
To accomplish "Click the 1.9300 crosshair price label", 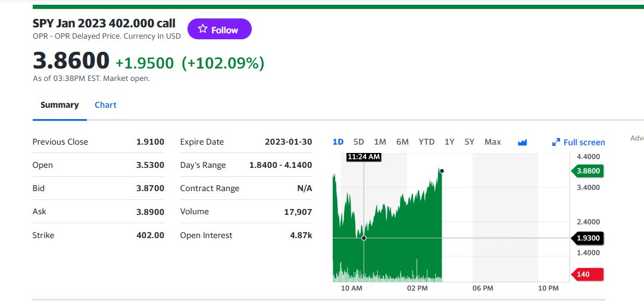I will click(587, 238).
